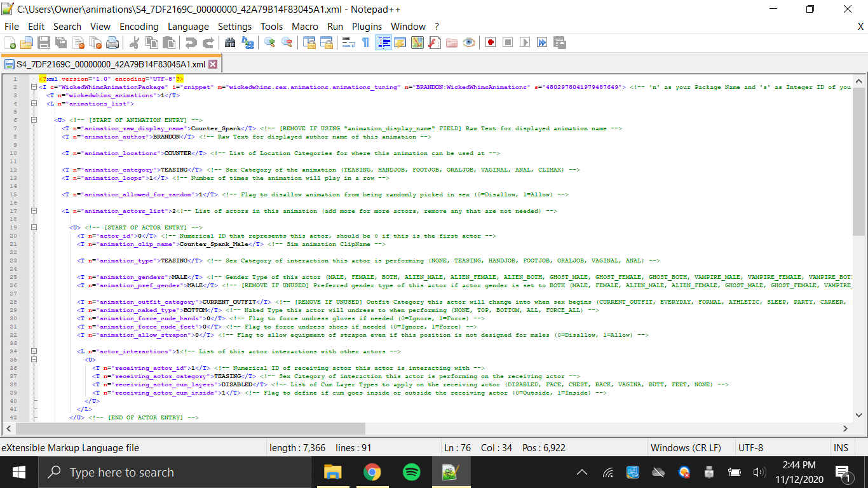Play back the recorded macro icon
The image size is (868, 488).
[524, 43]
